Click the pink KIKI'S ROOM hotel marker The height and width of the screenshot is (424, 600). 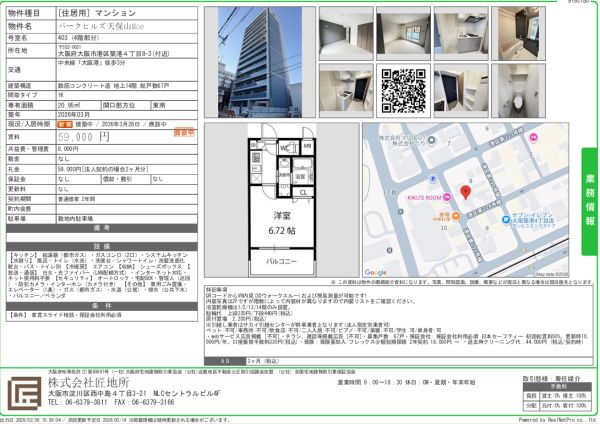point(447,197)
